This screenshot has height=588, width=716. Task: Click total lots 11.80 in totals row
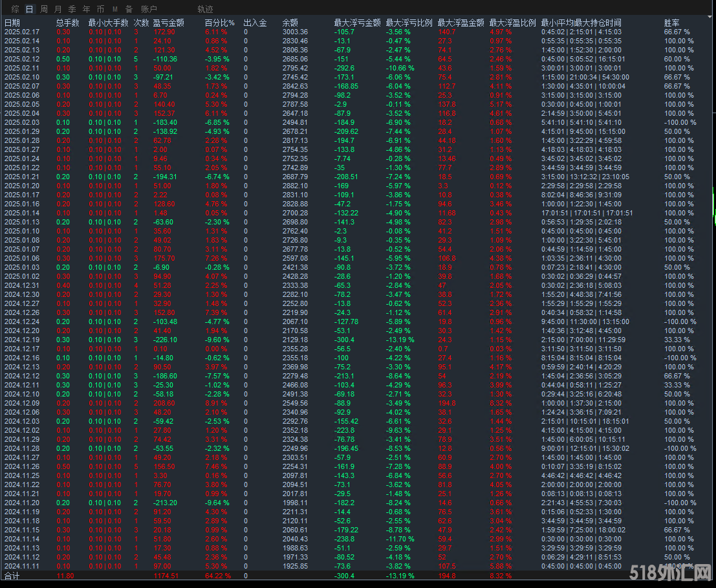click(x=65, y=576)
